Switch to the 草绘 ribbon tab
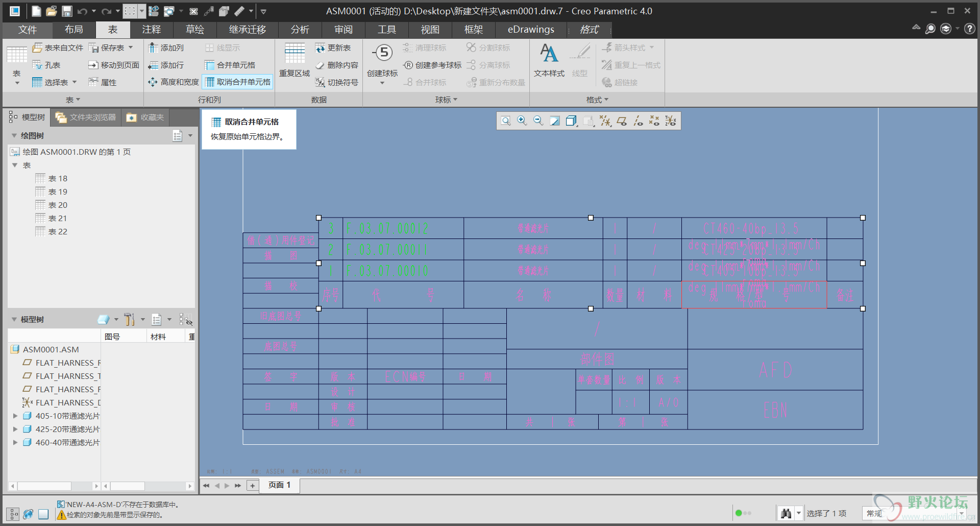 [195, 30]
